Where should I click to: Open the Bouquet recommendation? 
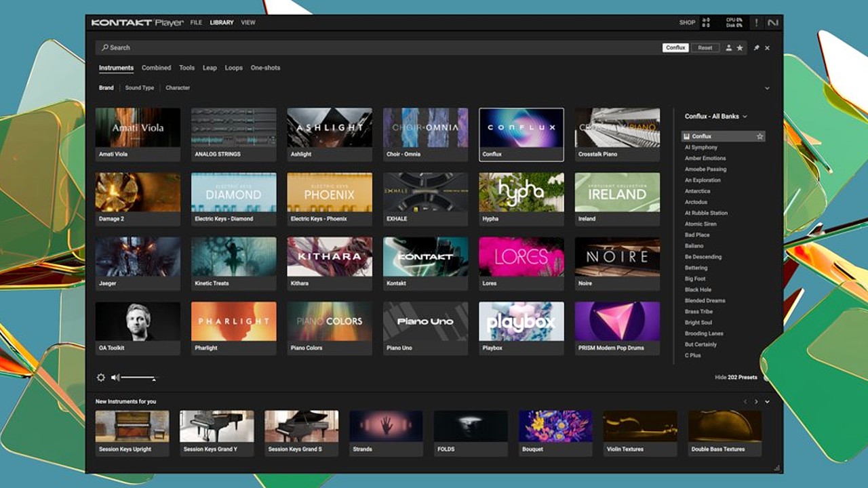tap(555, 433)
